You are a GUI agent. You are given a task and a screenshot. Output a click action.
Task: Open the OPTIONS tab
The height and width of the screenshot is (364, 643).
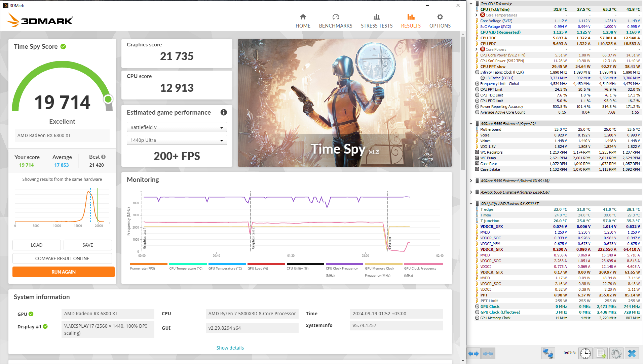click(x=440, y=21)
